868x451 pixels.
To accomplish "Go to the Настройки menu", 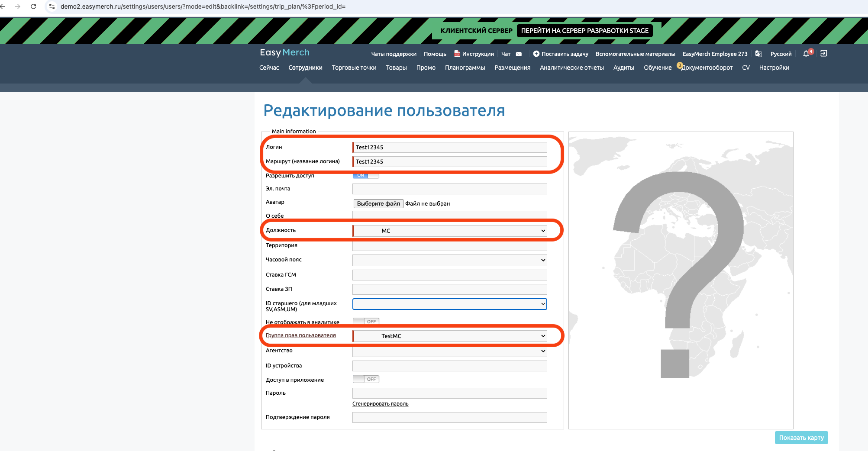I will (774, 68).
